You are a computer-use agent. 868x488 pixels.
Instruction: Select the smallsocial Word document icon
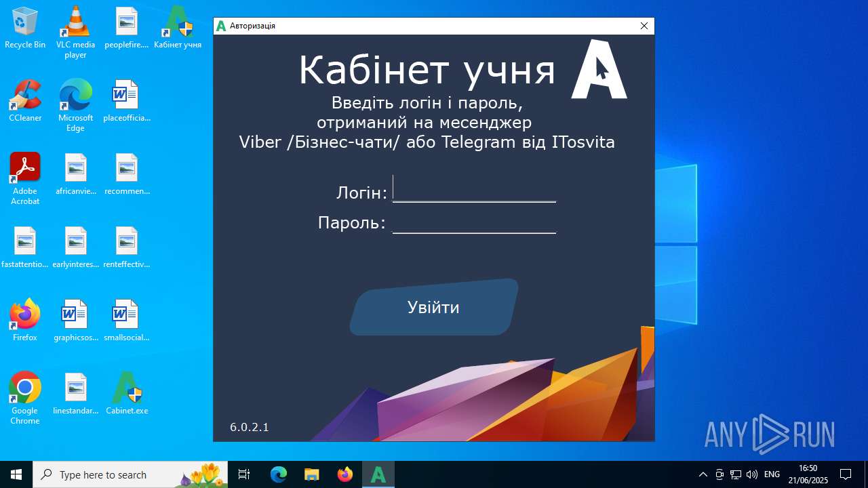click(126, 321)
